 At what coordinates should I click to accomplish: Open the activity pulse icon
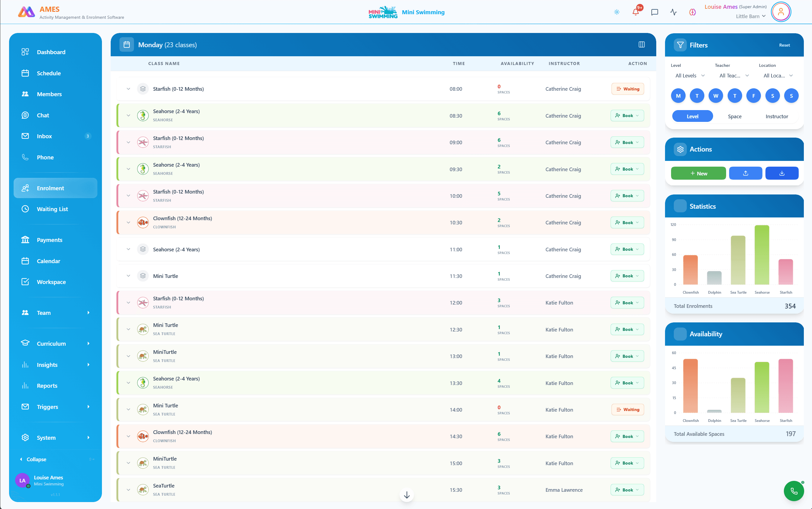click(673, 12)
